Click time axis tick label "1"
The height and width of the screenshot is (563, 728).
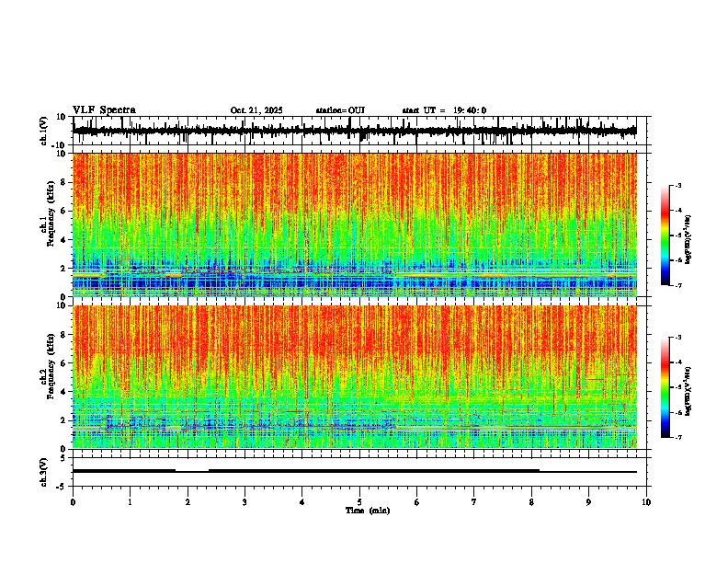[x=130, y=502]
